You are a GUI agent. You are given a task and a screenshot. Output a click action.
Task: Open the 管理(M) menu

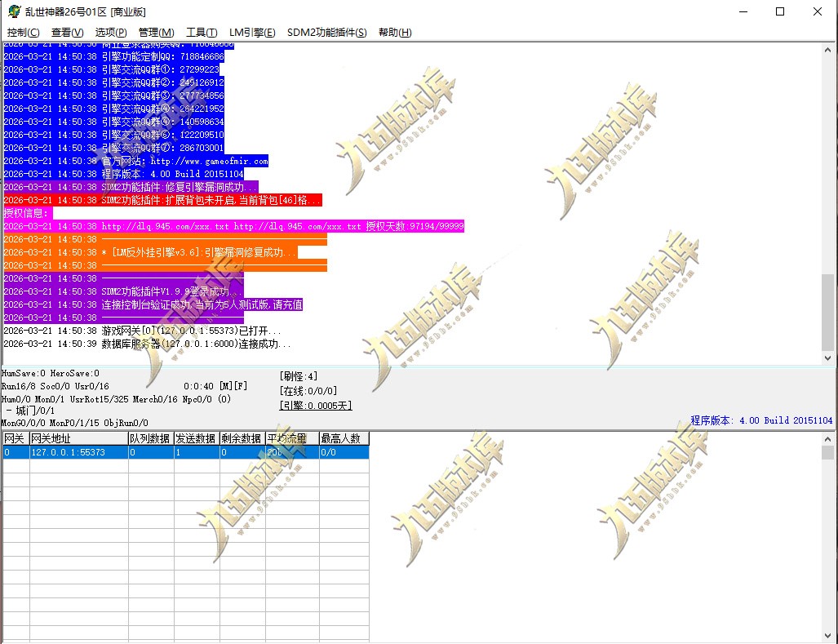[x=157, y=32]
